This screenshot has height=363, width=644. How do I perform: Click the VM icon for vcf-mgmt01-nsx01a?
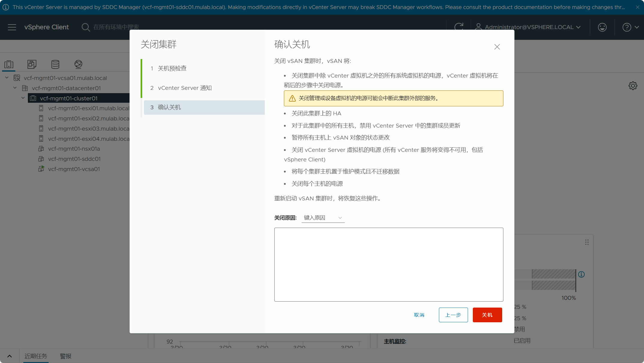pos(41,149)
